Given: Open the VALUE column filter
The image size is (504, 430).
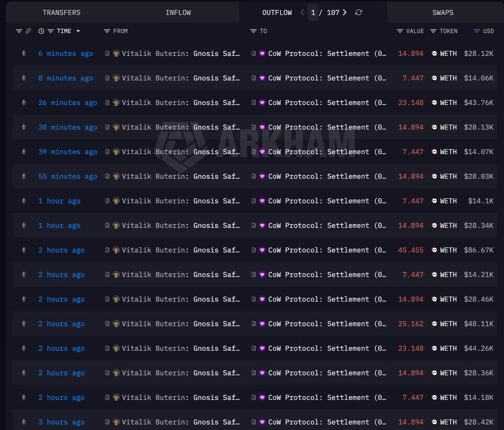Looking at the screenshot, I should click(400, 31).
